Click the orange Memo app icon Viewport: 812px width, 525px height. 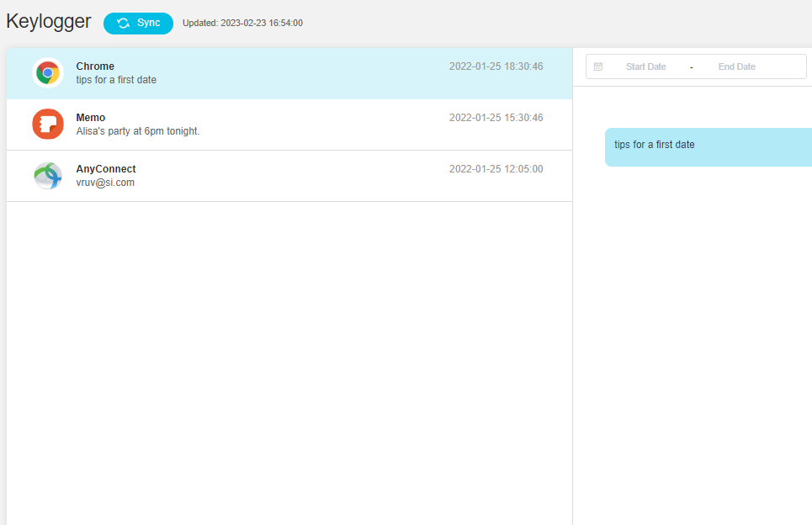(48, 125)
